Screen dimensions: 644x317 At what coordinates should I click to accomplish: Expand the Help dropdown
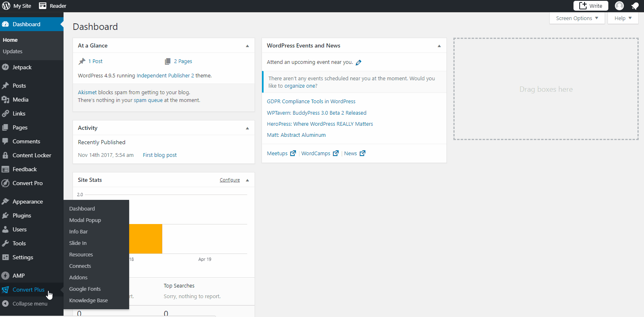click(x=623, y=18)
